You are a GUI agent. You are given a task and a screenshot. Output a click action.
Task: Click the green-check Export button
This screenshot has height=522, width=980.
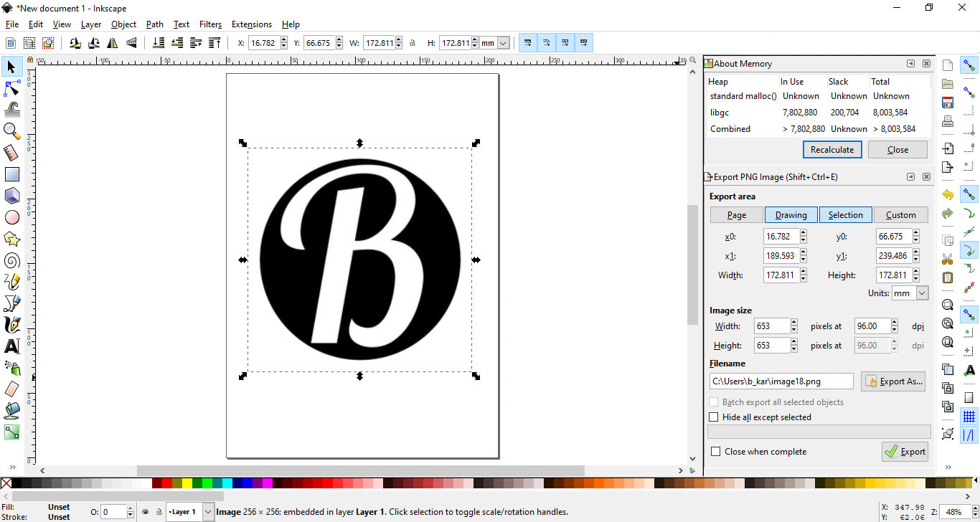[x=905, y=452]
